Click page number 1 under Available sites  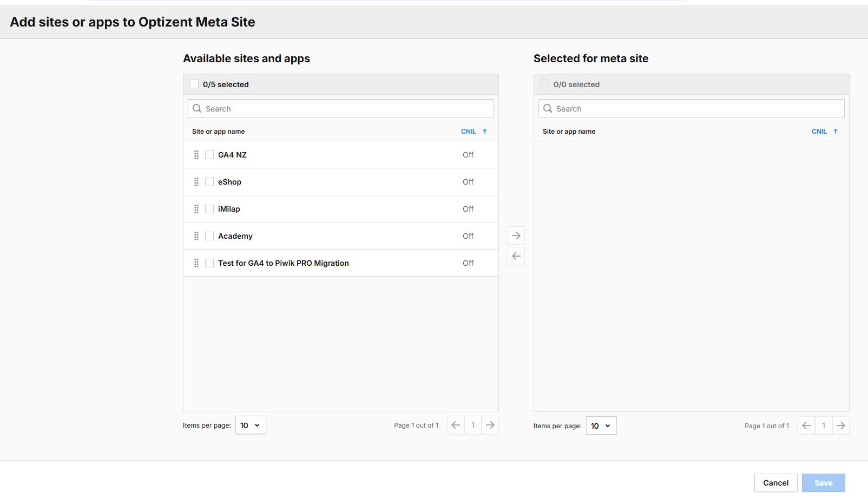pyautogui.click(x=472, y=425)
